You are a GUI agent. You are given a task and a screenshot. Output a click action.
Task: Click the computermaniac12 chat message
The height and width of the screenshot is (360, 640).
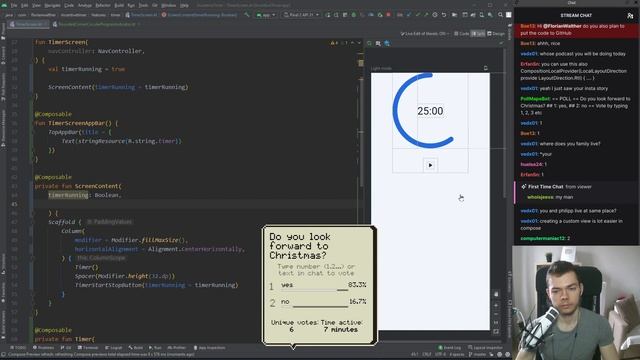click(x=545, y=238)
